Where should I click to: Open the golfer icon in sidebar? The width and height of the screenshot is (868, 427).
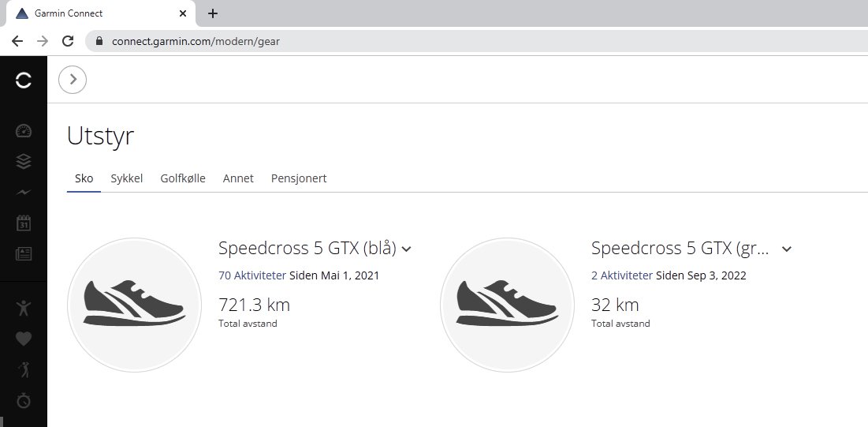point(24,369)
